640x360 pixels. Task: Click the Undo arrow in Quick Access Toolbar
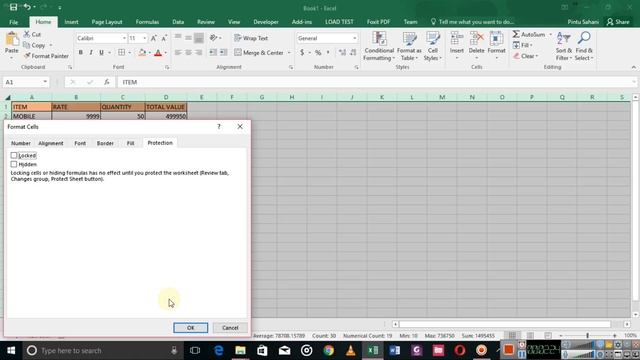pyautogui.click(x=27, y=7)
